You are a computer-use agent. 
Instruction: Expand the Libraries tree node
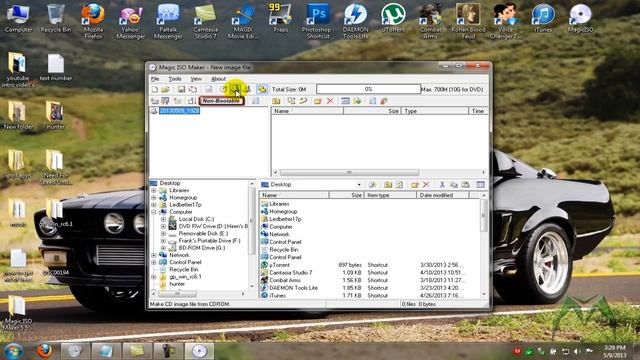(154, 191)
